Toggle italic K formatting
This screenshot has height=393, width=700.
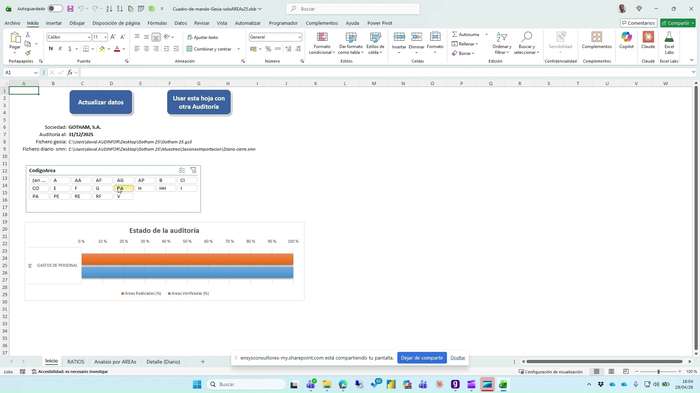60,49
